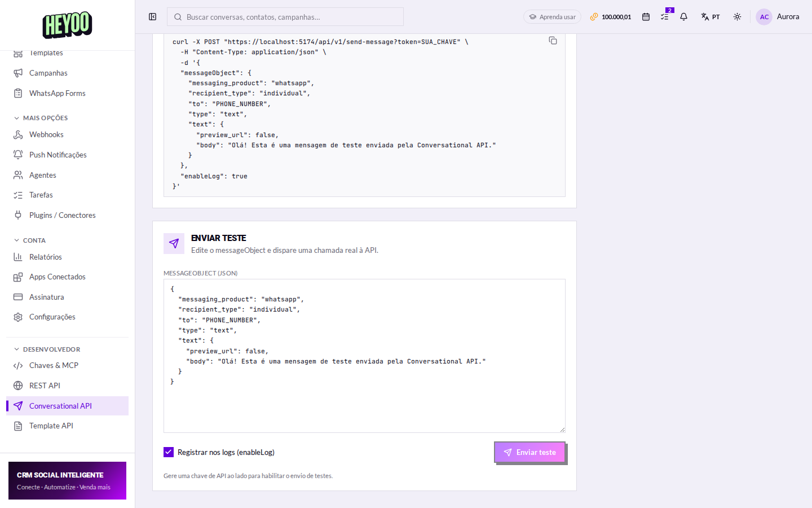Click the textarea resize handle
This screenshot has width=812, height=508.
click(x=562, y=430)
